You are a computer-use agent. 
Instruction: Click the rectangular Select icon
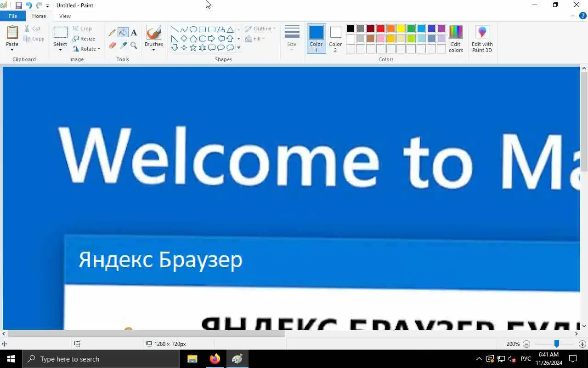(60, 33)
